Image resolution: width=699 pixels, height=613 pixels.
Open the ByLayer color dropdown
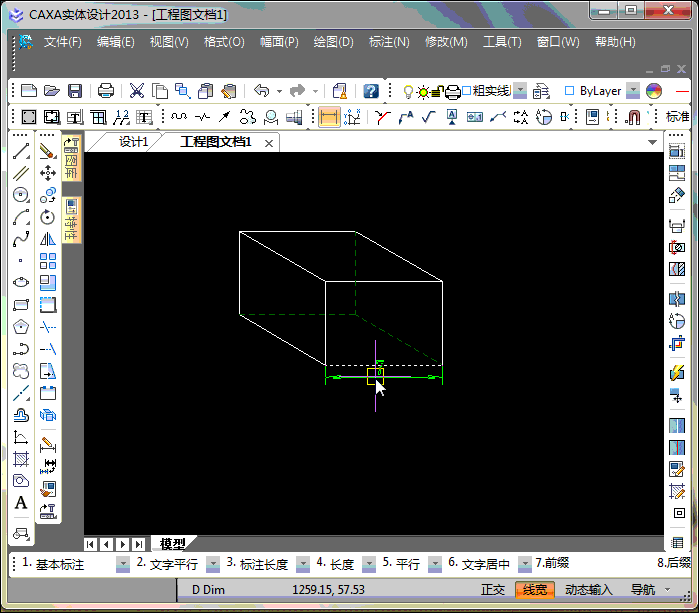coord(632,91)
